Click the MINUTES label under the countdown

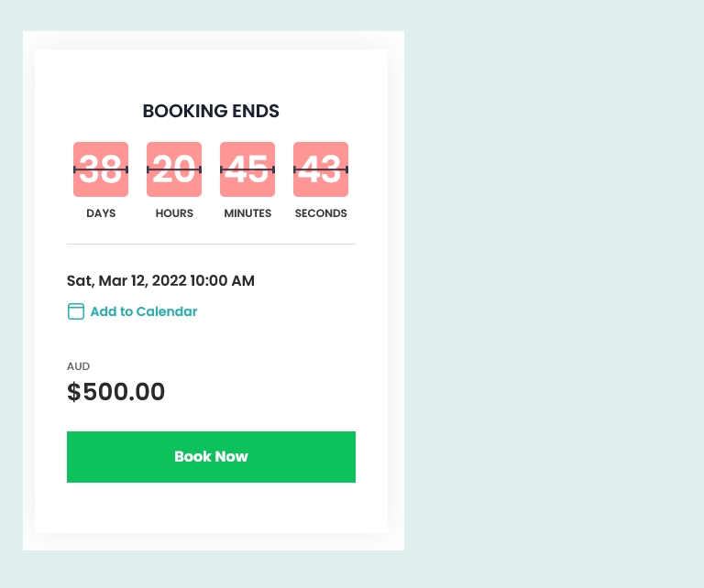pos(247,213)
